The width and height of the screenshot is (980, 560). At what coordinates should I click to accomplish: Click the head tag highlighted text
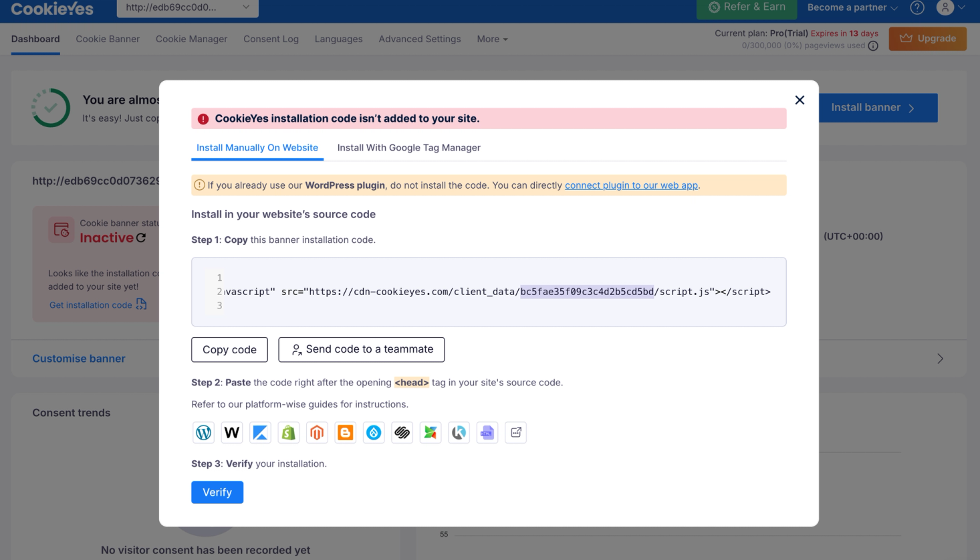pyautogui.click(x=411, y=383)
